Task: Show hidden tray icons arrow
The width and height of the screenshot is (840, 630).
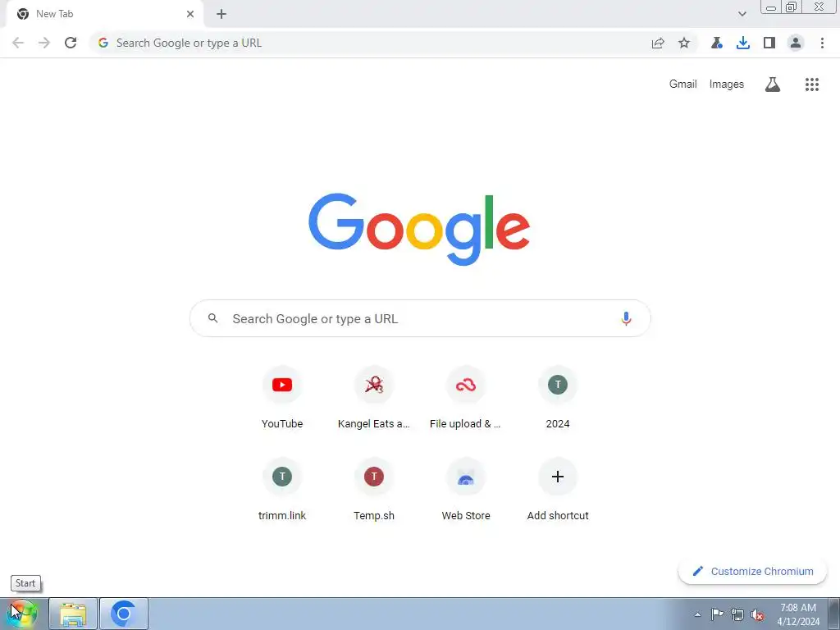Action: [697, 614]
